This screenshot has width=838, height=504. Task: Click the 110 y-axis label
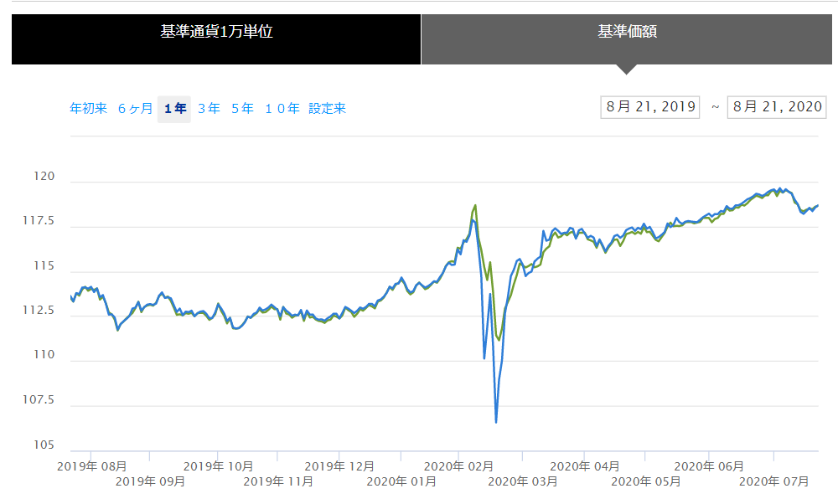tap(44, 354)
